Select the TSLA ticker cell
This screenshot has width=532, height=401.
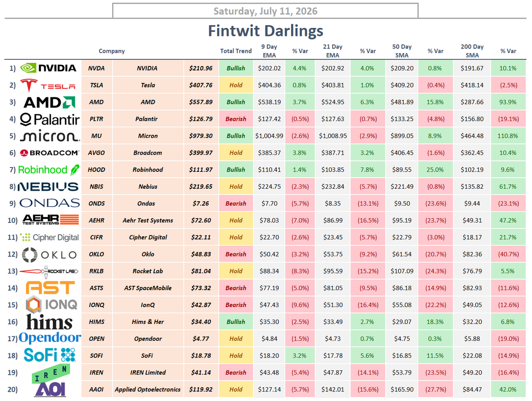coord(96,85)
